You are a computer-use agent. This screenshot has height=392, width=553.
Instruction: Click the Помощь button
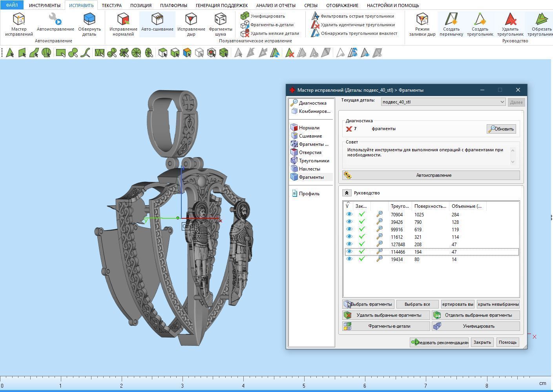point(507,342)
